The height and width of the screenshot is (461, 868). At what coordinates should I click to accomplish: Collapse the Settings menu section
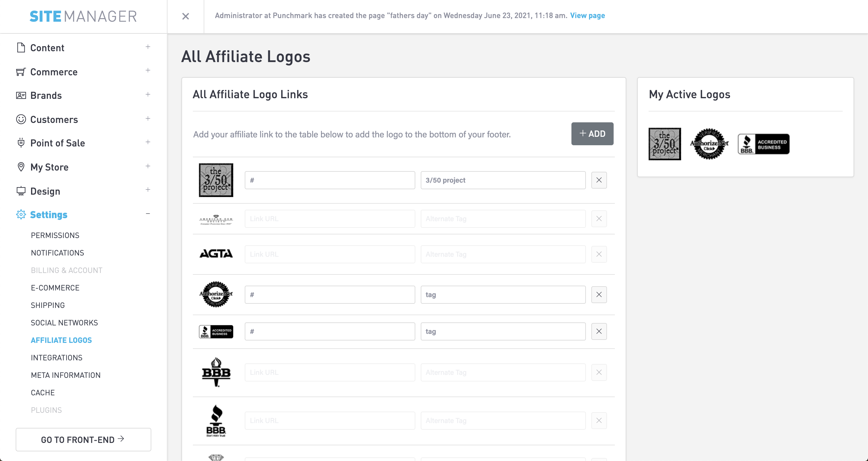pos(148,214)
